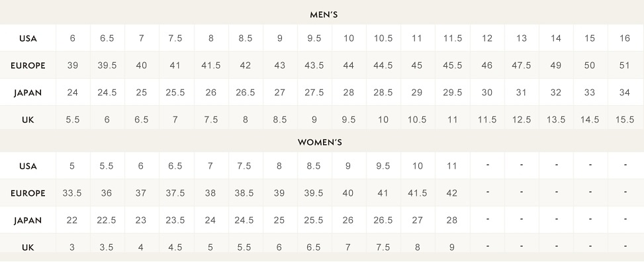Screen dimensions: 644x262
Task: Click the WOMEN'S section header
Action: pos(320,142)
